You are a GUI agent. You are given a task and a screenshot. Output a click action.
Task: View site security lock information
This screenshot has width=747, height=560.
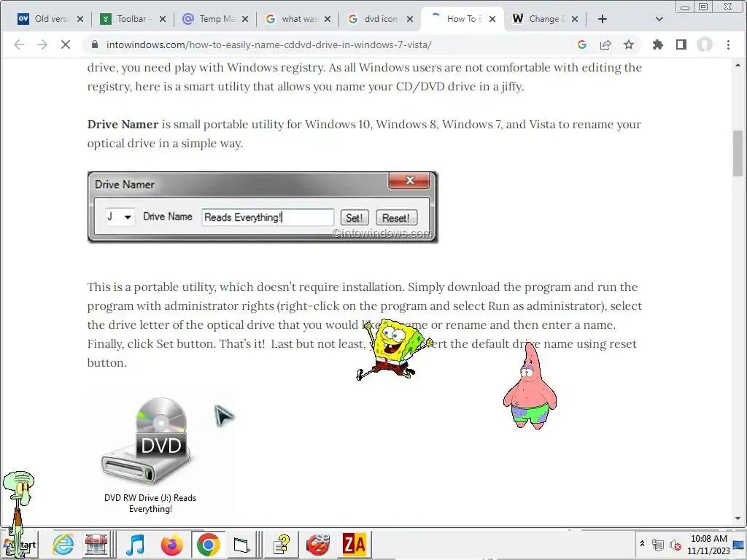pos(95,44)
